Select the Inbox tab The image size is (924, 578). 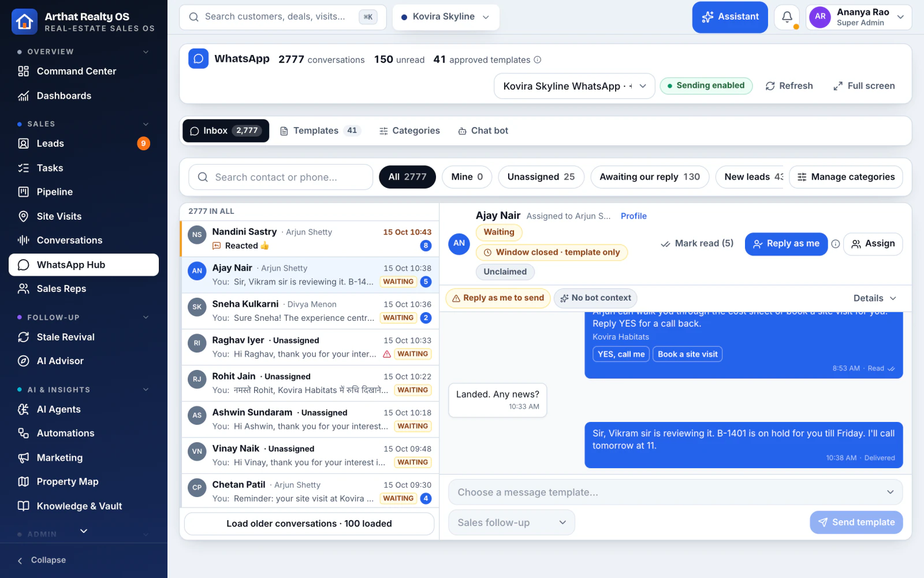pyautogui.click(x=226, y=131)
